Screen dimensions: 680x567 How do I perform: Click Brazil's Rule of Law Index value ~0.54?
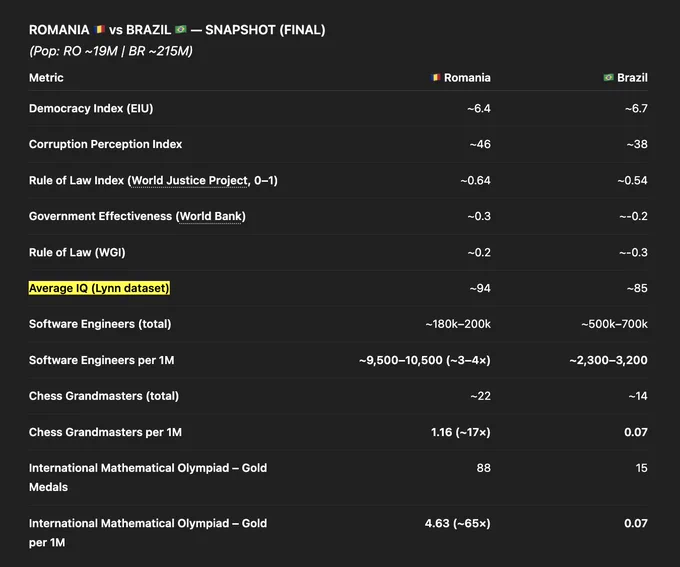[632, 180]
